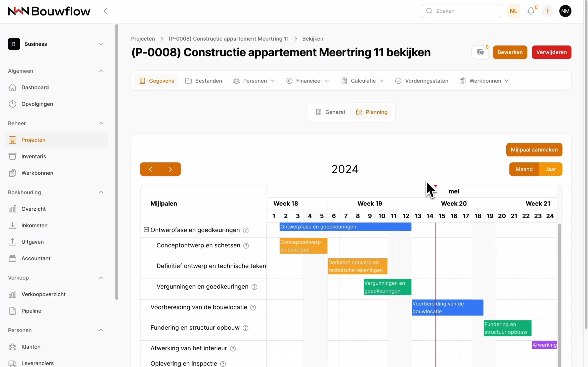Image resolution: width=588 pixels, height=367 pixels.
Task: Click Mijlpaal aanmaken button
Action: [534, 150]
